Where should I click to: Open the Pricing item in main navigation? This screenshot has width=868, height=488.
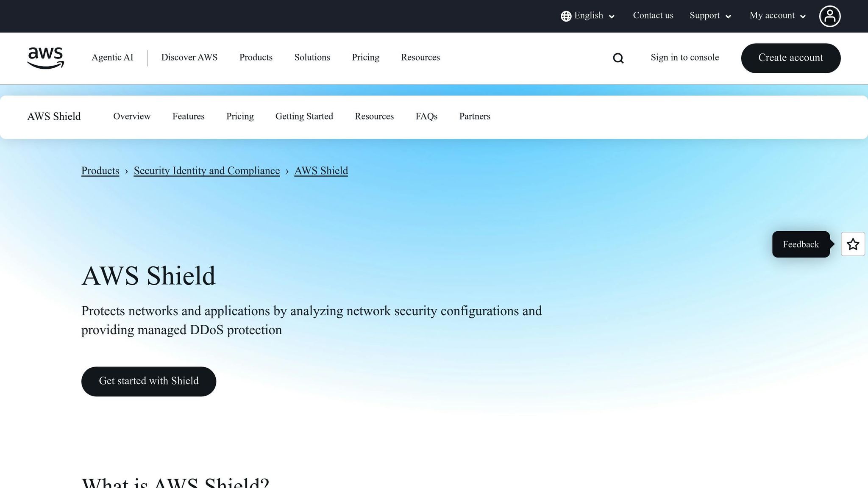click(365, 57)
